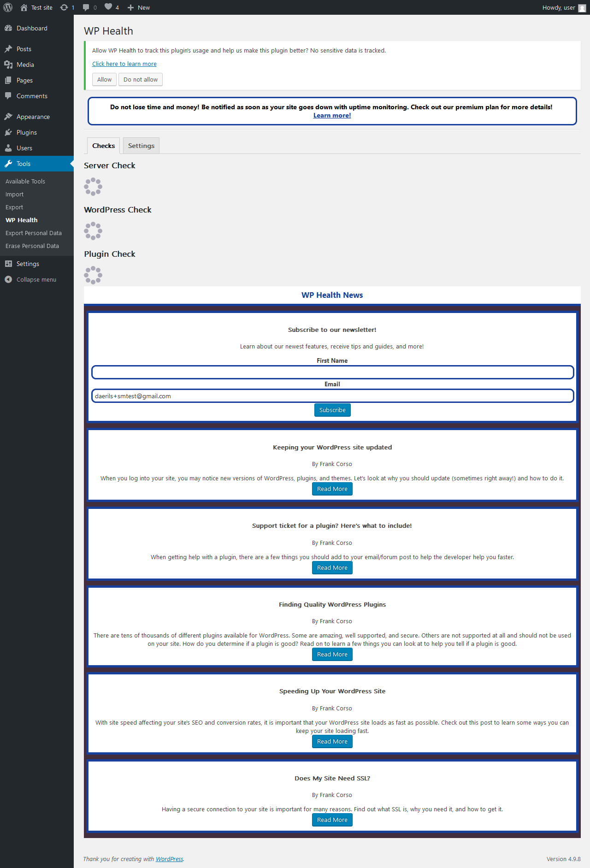590x868 pixels.
Task: Click the user avatar icon
Action: pos(582,8)
